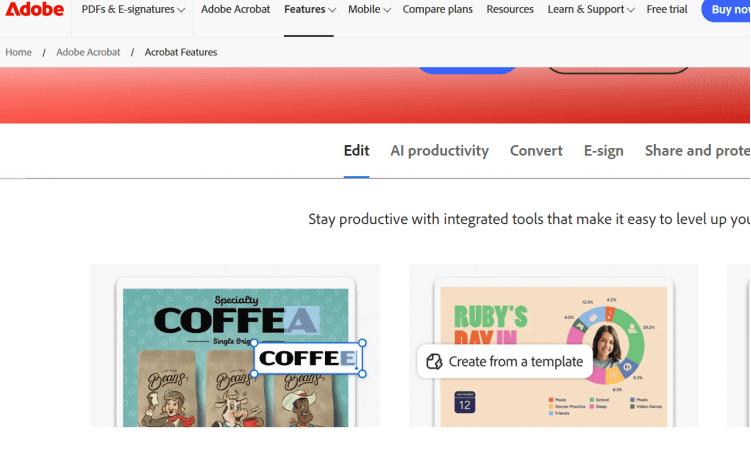
Task: Click the outlined hero button in banner
Action: (x=618, y=70)
